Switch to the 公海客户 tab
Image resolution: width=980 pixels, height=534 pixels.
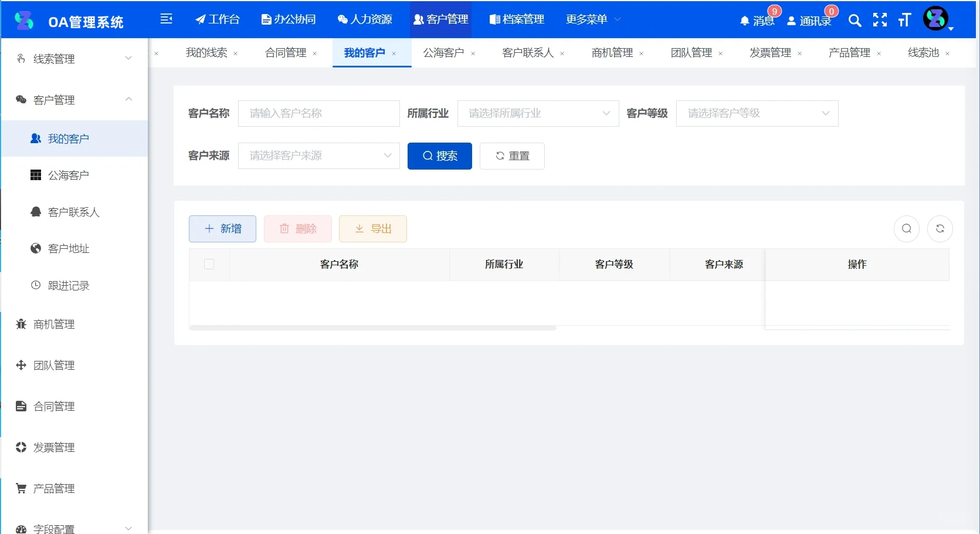pos(443,52)
